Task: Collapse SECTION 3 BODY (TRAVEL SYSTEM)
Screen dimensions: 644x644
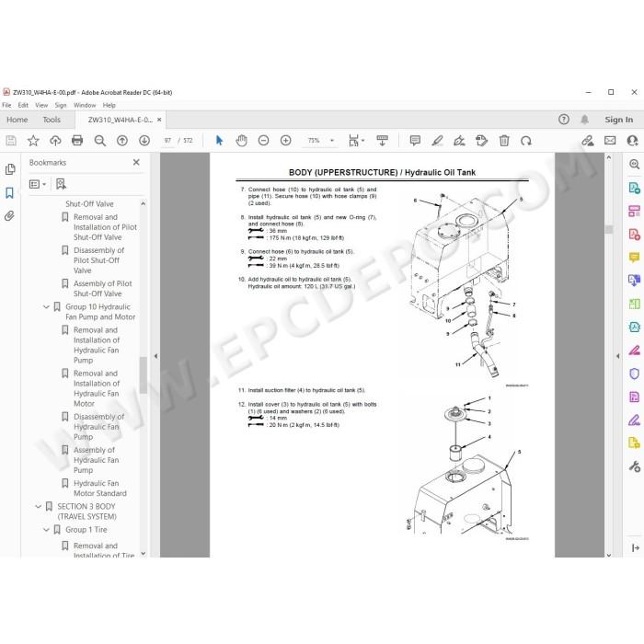Action: (39, 506)
